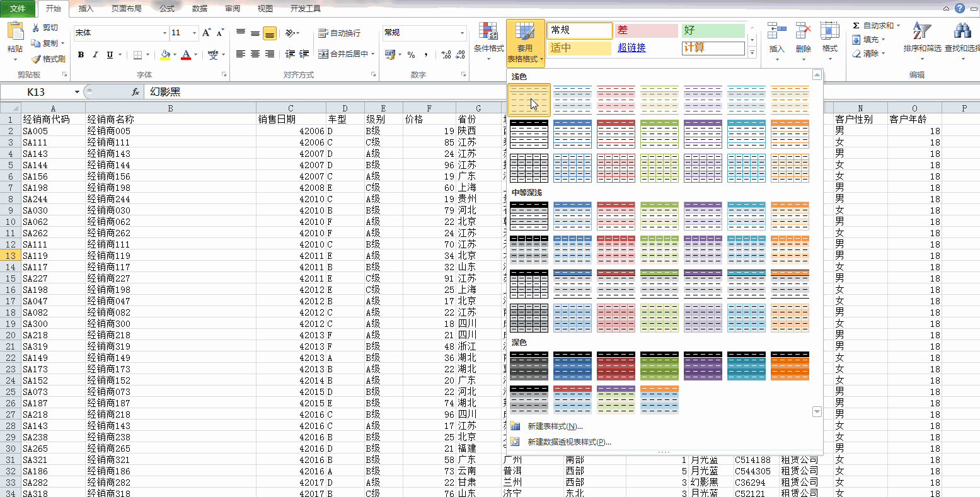Toggle align text left button
Screen dimensions: 980x497
pos(240,55)
